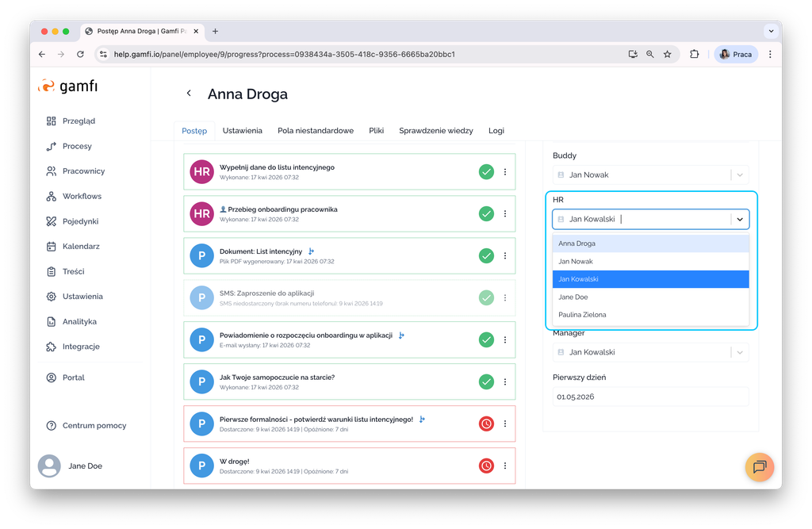The image size is (812, 529).
Task: Select 'Paulina Zielona' from the HR list
Action: pyautogui.click(x=582, y=315)
